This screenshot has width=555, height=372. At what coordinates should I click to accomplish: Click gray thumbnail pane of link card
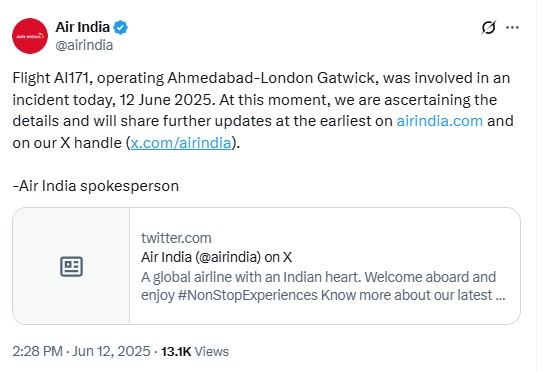pos(71,266)
